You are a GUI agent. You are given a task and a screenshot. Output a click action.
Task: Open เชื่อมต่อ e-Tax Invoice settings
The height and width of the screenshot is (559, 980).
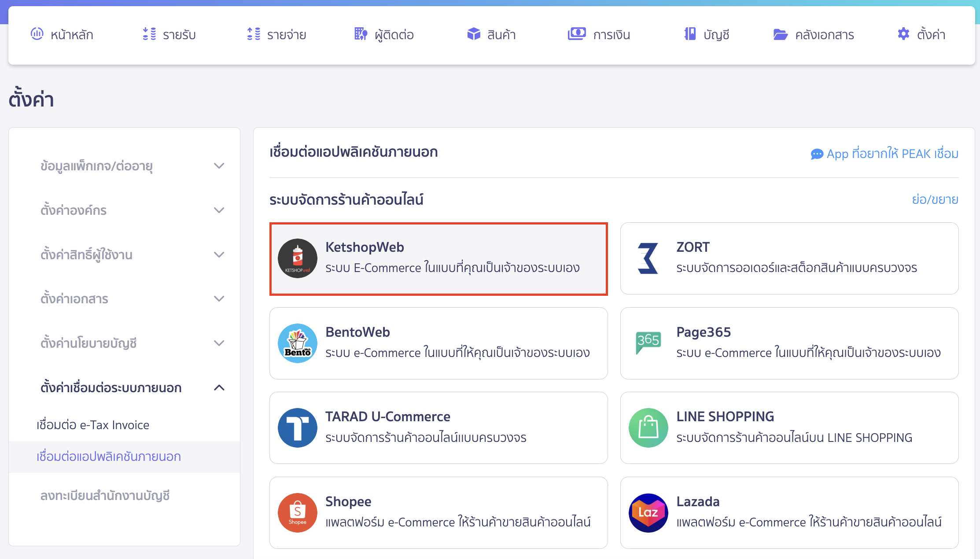pos(92,425)
